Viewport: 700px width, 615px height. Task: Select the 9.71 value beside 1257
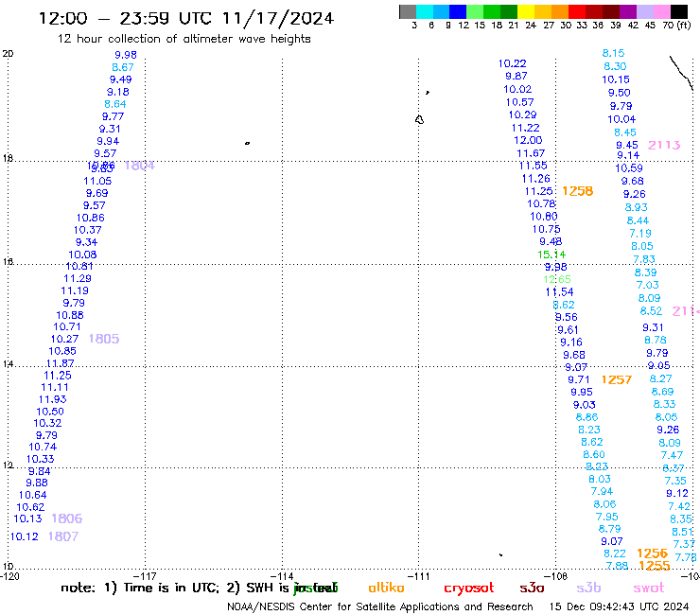(579, 379)
